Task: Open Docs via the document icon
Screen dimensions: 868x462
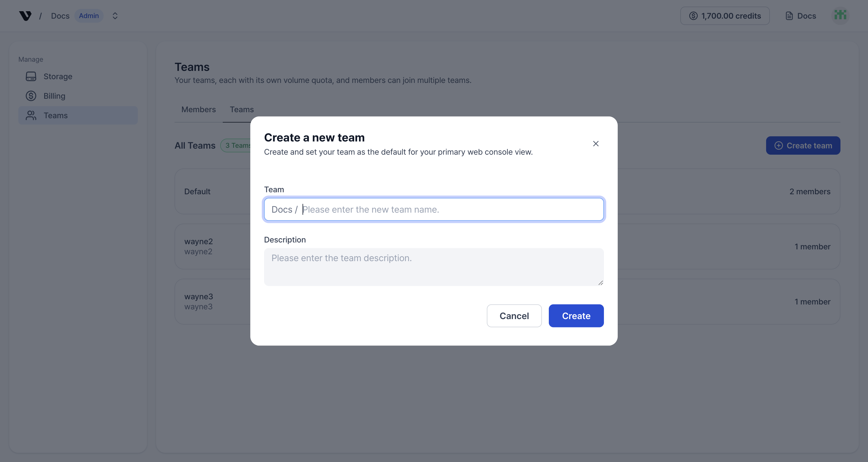Action: coord(789,15)
